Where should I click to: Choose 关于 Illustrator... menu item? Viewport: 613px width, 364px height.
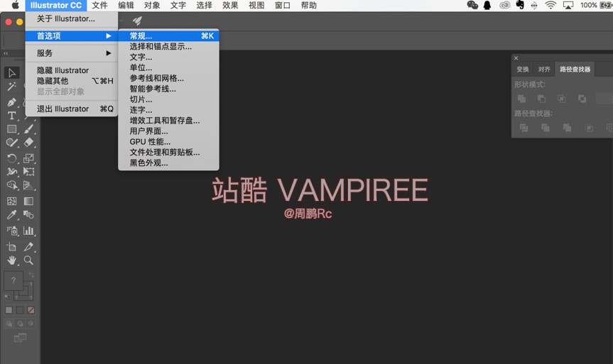tap(72, 18)
